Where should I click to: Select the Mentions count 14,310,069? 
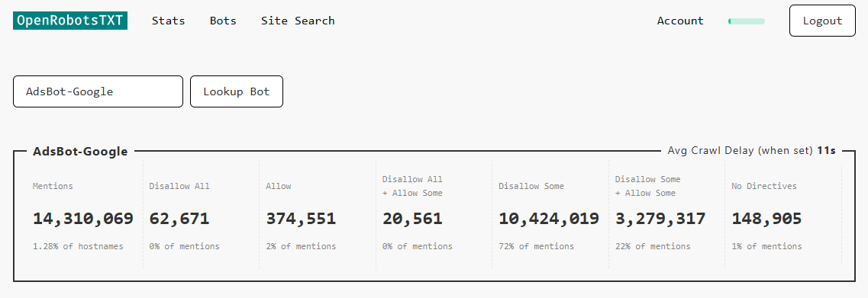[83, 219]
